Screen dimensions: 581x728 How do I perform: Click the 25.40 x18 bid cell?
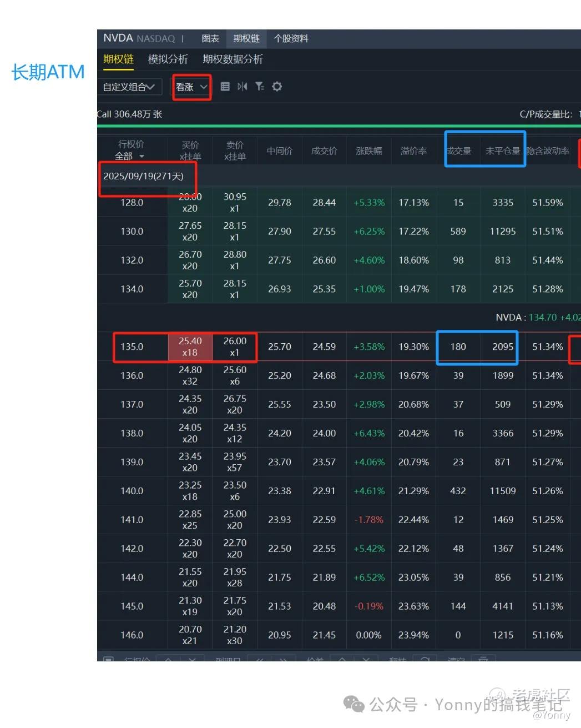tap(190, 347)
